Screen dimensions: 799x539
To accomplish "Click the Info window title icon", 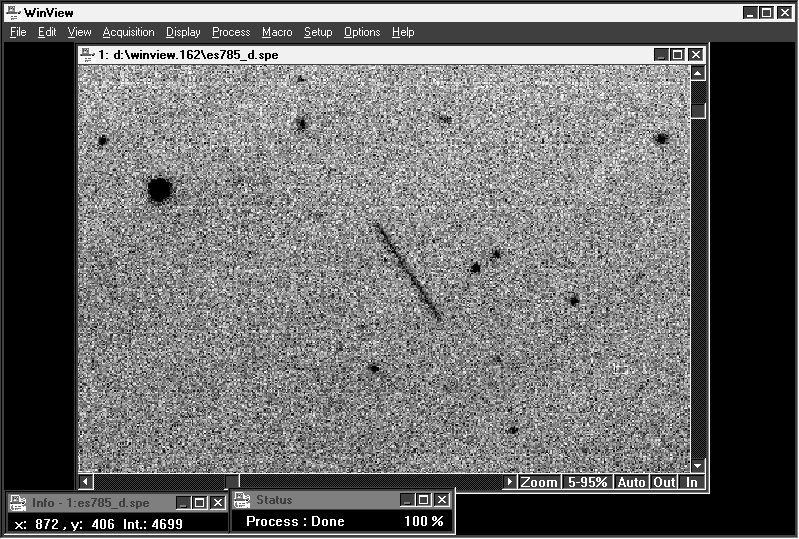I will (x=18, y=503).
